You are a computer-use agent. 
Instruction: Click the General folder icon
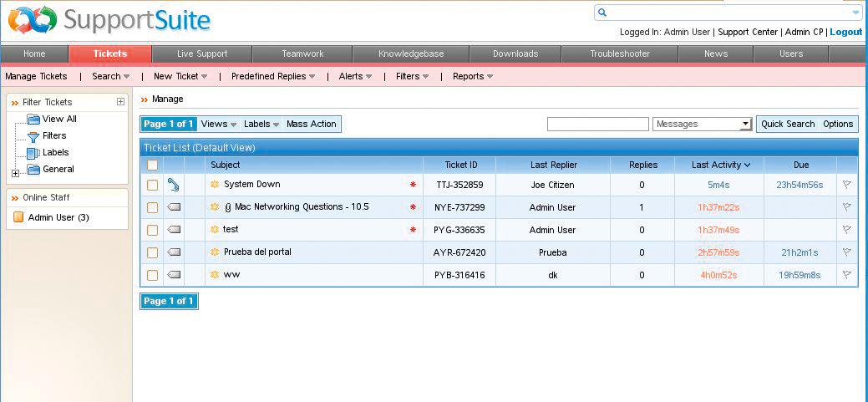tap(33, 169)
